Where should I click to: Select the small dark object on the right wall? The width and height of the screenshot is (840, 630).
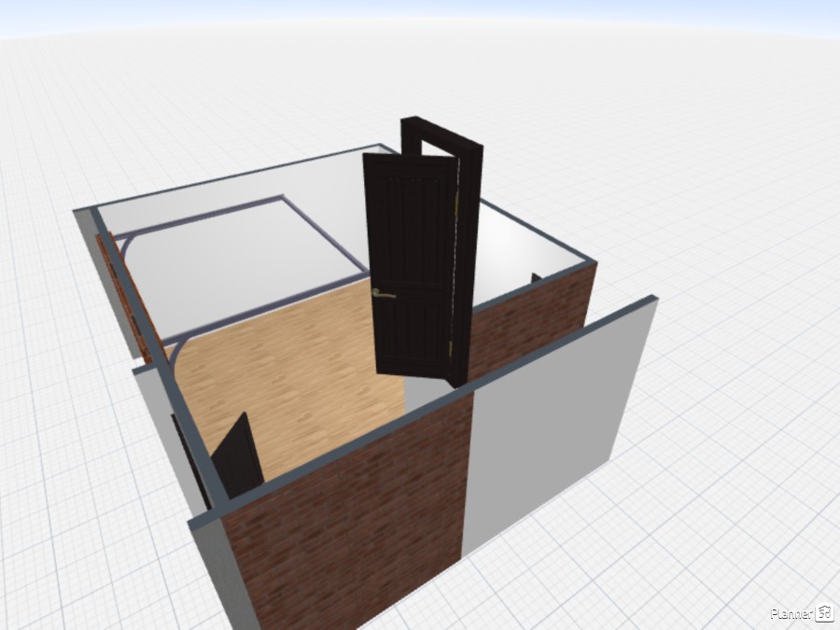coord(536,277)
